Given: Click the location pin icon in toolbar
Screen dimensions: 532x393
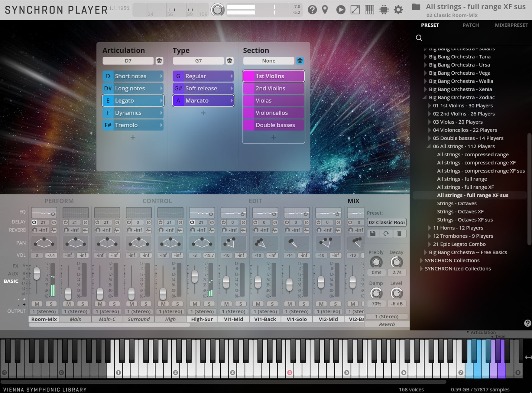Looking at the screenshot, I should (325, 10).
